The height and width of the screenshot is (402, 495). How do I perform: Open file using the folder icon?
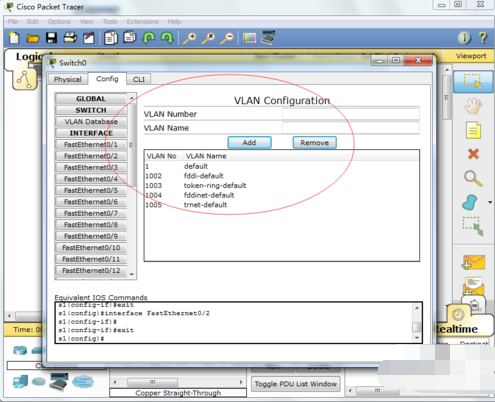(x=33, y=38)
